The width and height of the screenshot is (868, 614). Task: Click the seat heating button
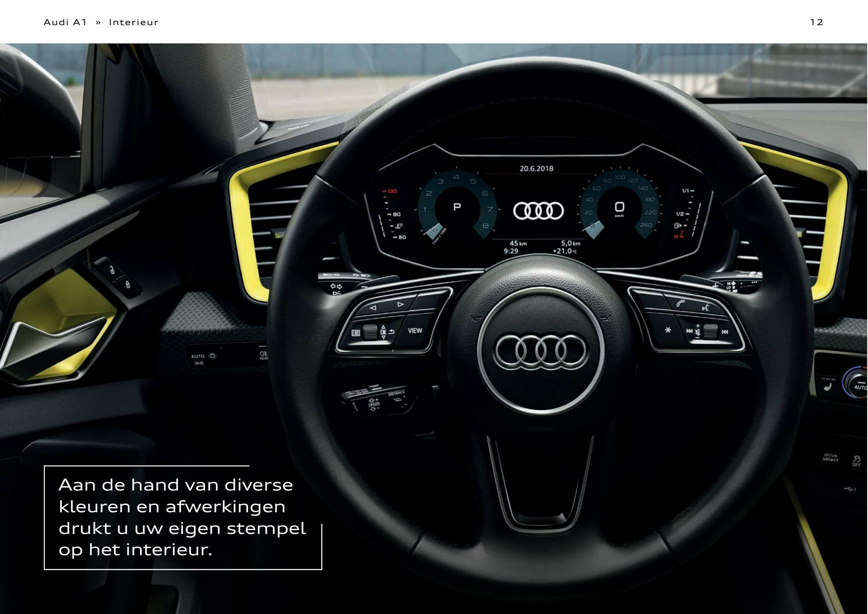point(827,387)
